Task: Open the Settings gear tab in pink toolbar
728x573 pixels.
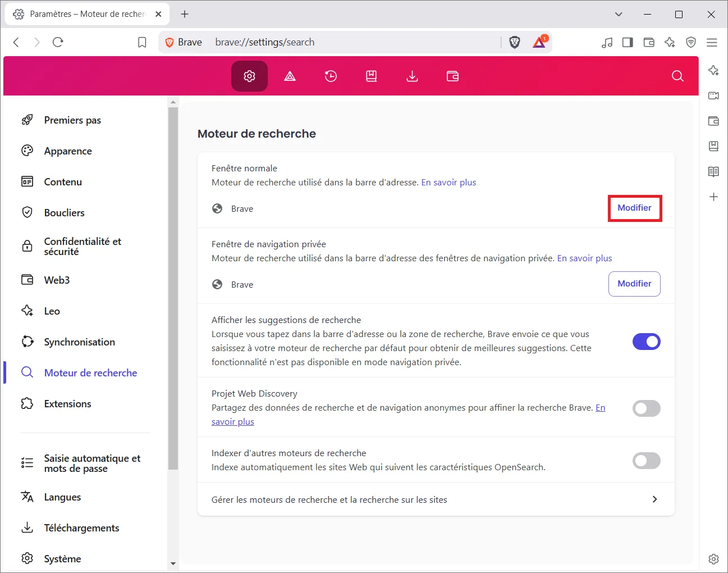Action: 249,76
